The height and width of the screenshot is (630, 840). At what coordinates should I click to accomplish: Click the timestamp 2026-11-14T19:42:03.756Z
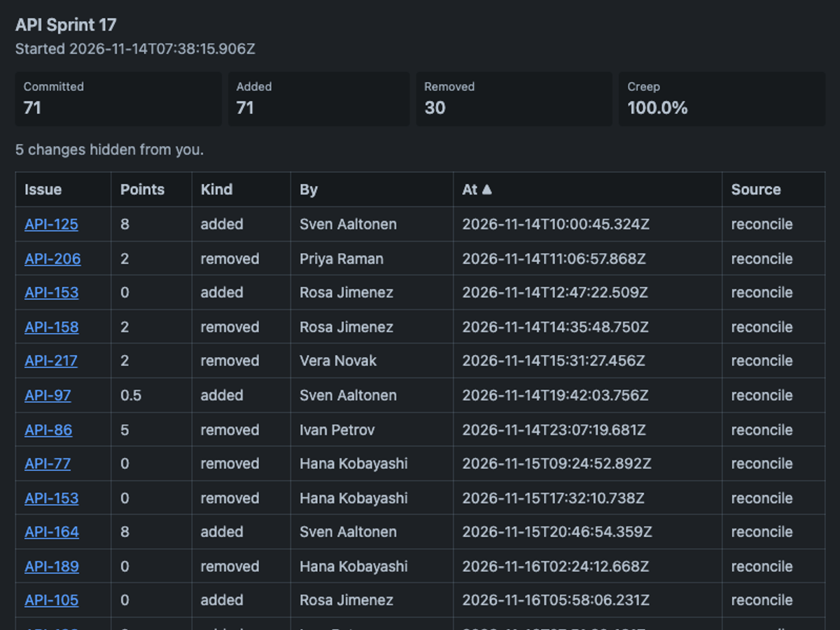[555, 395]
